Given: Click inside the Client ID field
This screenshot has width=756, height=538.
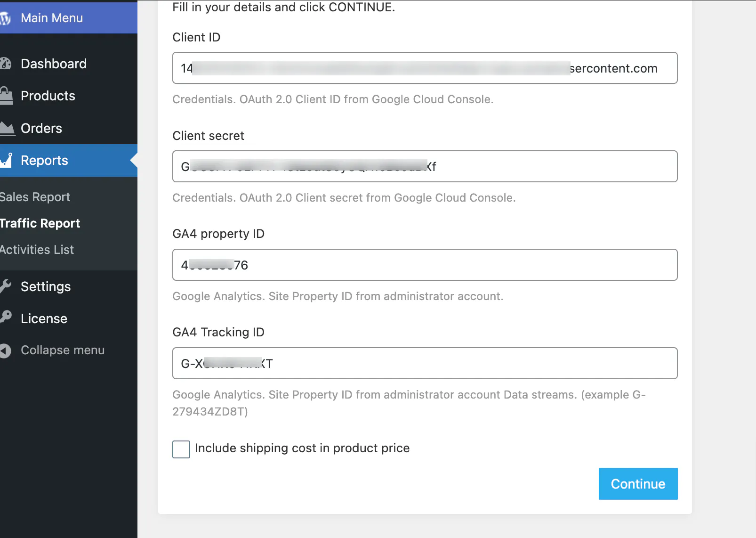Looking at the screenshot, I should (424, 68).
